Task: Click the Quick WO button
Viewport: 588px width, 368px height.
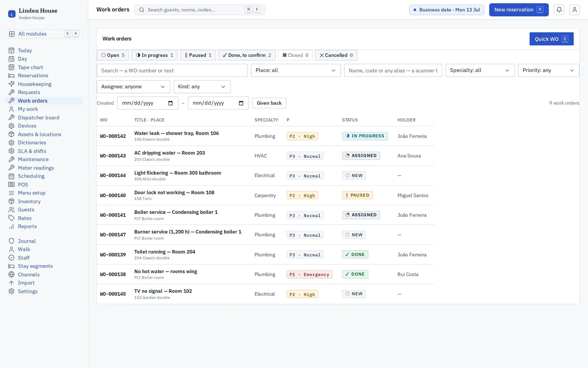Action: 551,39
